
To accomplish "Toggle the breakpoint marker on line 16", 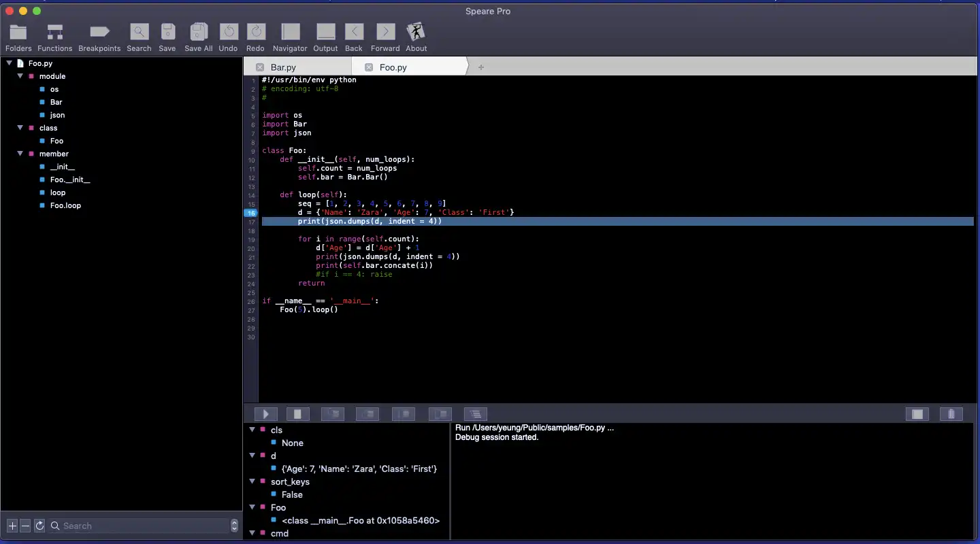I will [251, 213].
